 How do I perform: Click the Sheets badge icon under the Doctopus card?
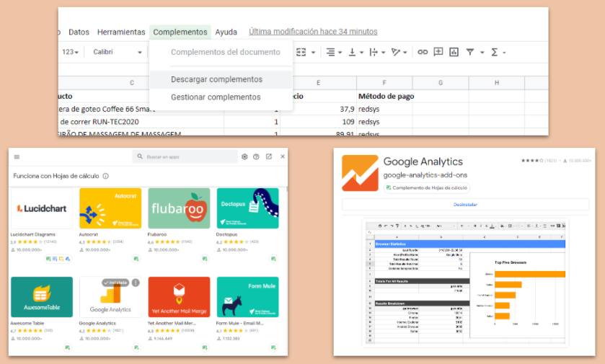coord(273,259)
